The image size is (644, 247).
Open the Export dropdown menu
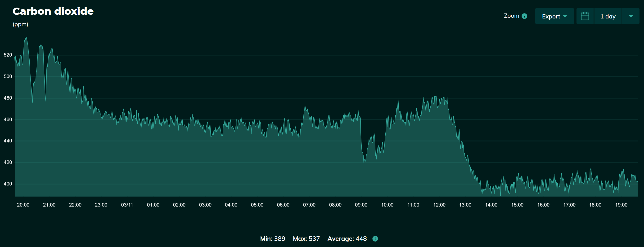click(x=554, y=16)
